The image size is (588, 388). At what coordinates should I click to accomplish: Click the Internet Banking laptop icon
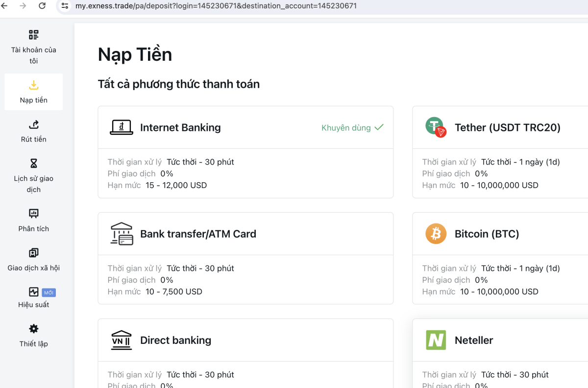click(121, 127)
